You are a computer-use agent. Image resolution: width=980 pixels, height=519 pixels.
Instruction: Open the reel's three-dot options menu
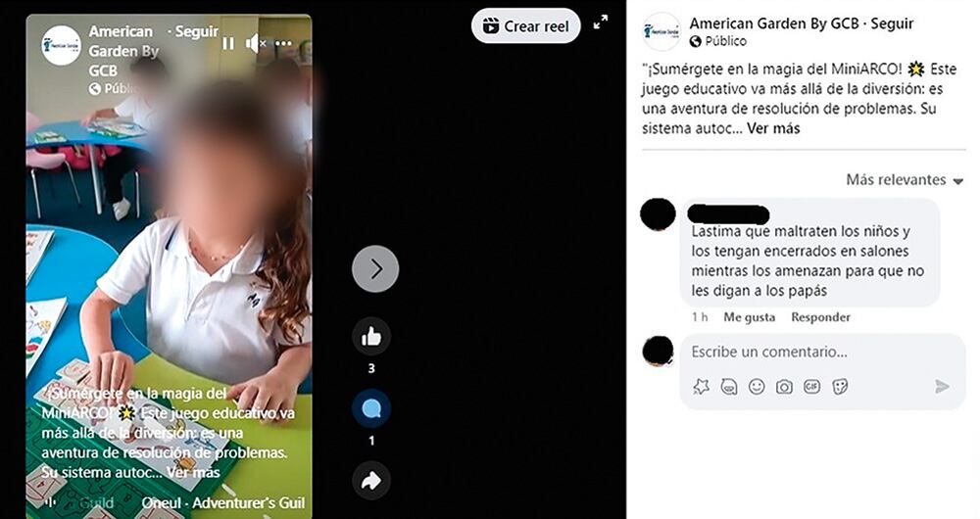[x=283, y=43]
